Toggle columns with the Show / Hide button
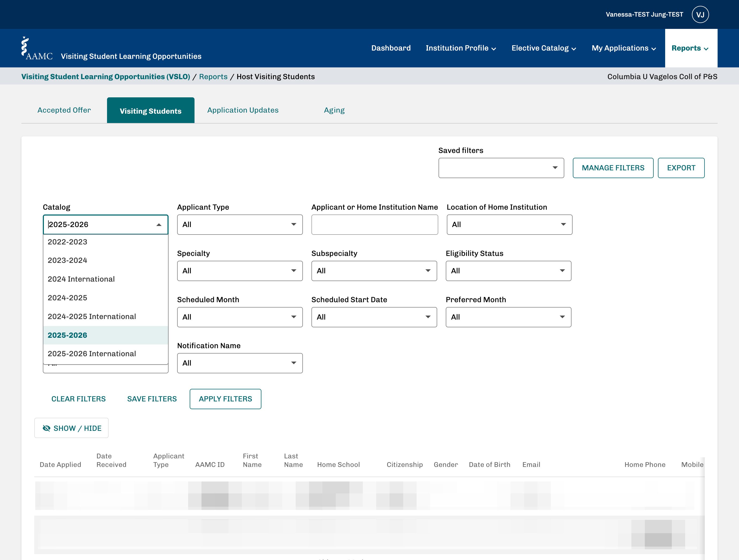The height and width of the screenshot is (560, 739). pos(71,428)
